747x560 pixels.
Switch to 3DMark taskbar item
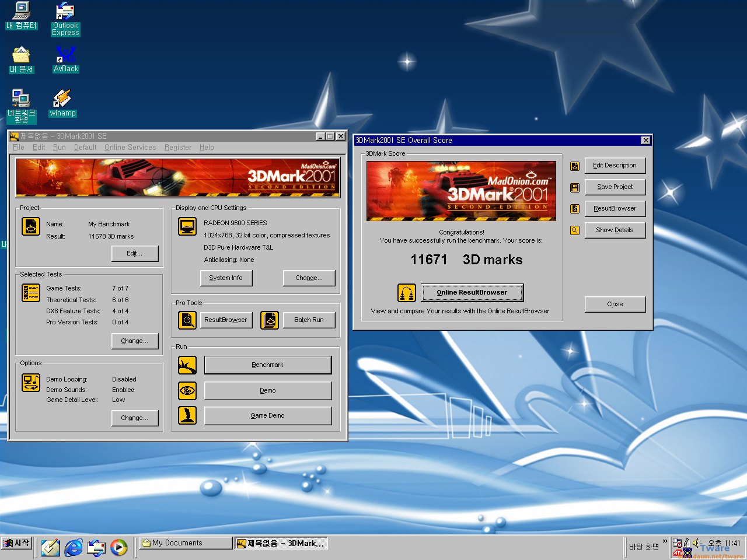click(281, 543)
